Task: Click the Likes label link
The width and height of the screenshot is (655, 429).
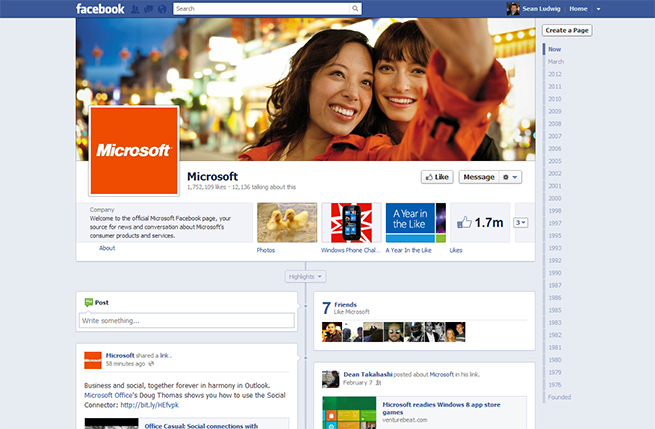Action: [456, 250]
